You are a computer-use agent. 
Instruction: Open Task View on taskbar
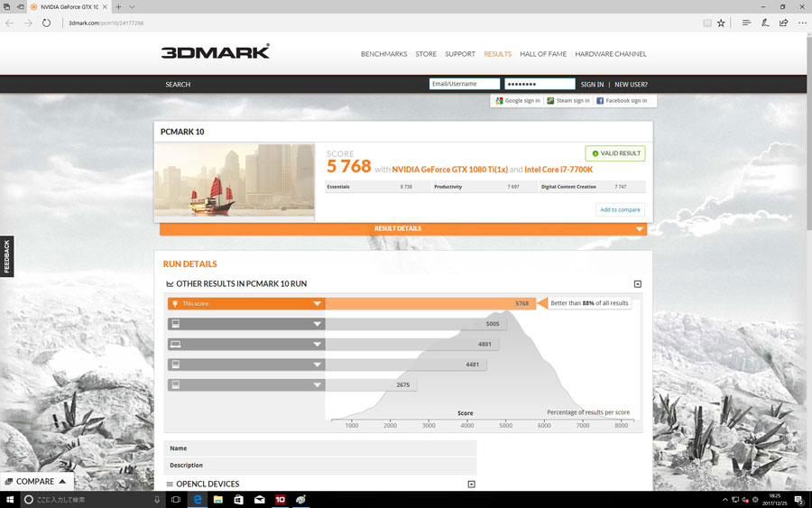[176, 500]
